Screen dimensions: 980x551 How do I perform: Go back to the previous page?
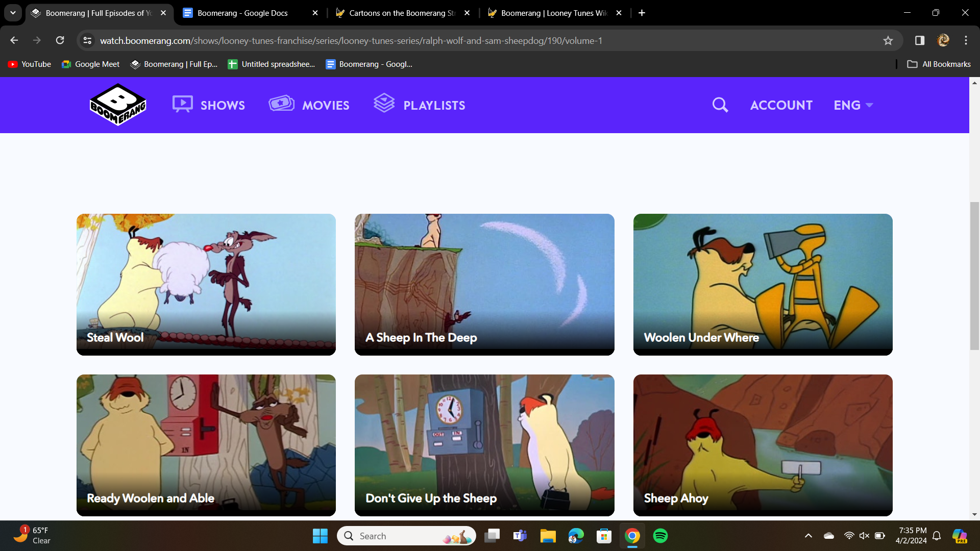(x=14, y=40)
